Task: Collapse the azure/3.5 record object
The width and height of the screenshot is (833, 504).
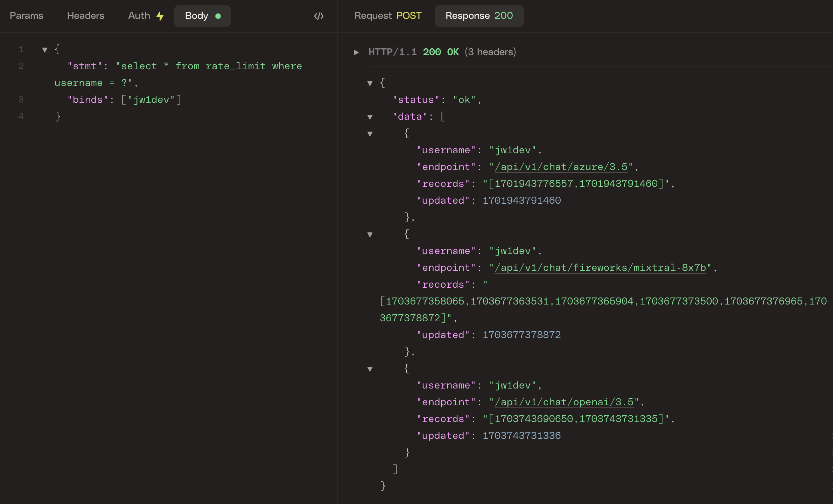Action: click(370, 134)
